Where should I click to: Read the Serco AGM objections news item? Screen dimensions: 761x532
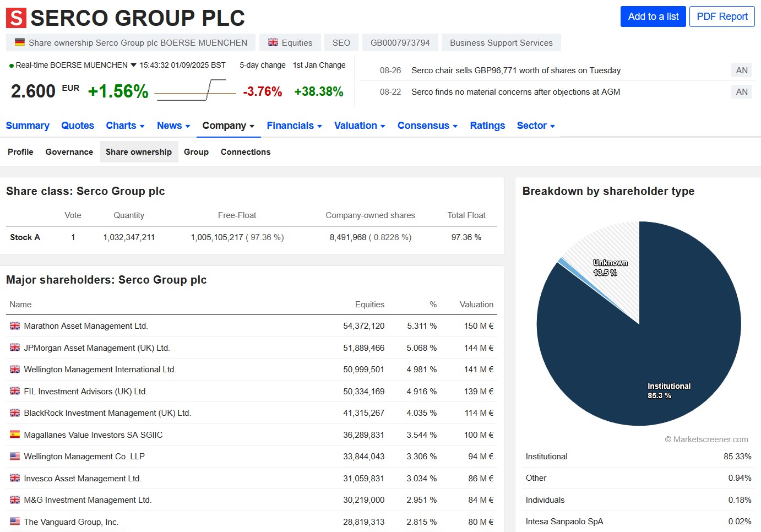pyautogui.click(x=516, y=92)
